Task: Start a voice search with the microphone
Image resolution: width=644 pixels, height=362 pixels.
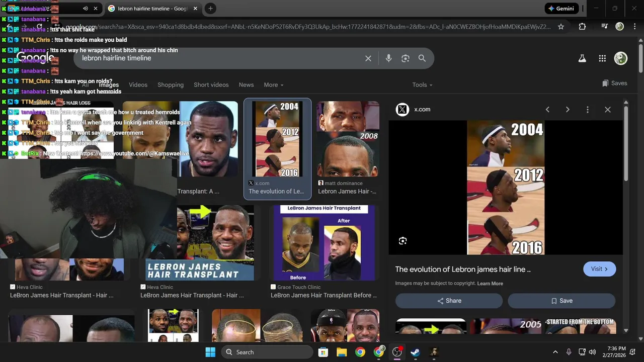Action: 388,58
